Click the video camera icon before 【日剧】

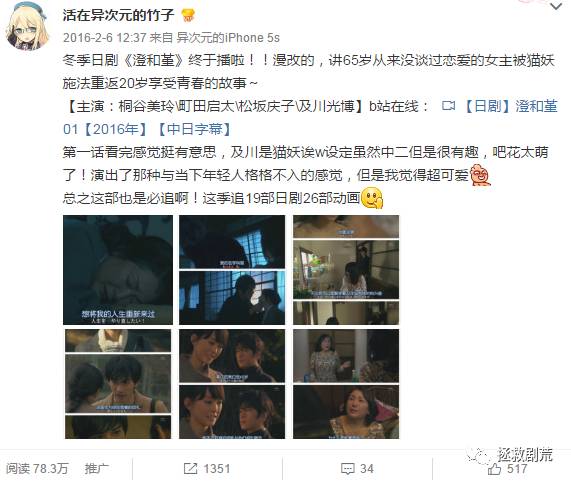pyautogui.click(x=448, y=106)
